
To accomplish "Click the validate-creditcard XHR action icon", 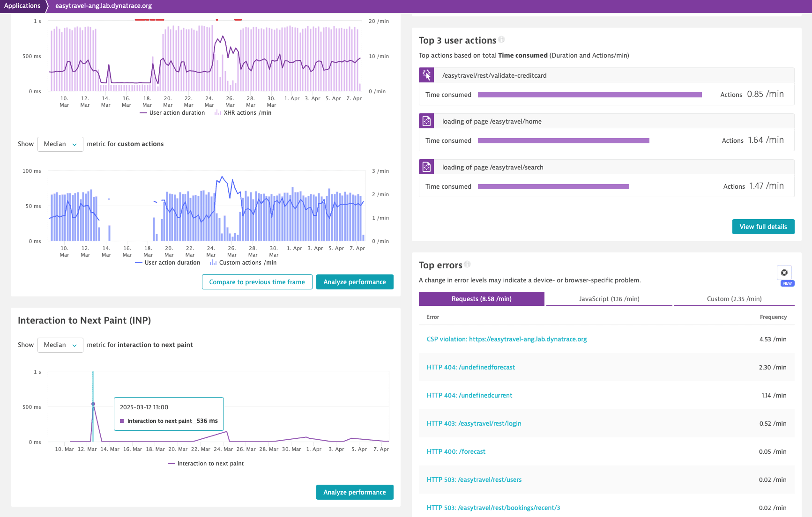I will pos(426,75).
